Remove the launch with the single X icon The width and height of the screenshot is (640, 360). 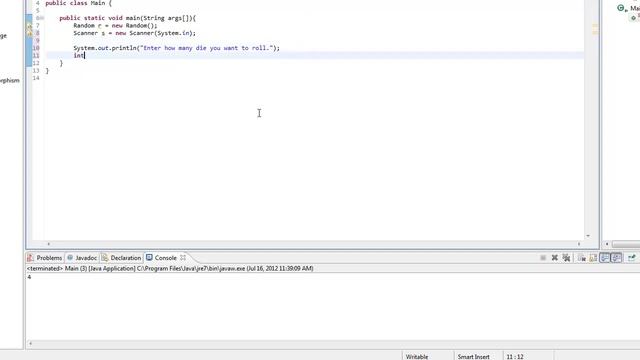[554, 258]
